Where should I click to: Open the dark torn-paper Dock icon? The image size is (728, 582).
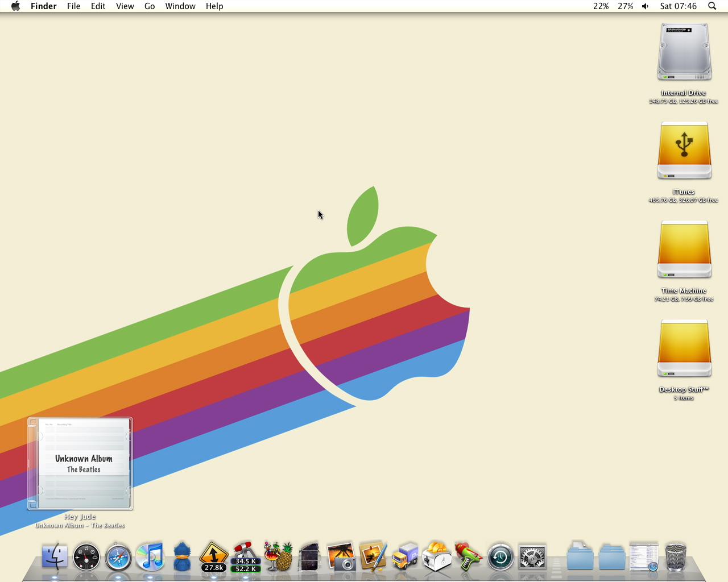point(309,556)
